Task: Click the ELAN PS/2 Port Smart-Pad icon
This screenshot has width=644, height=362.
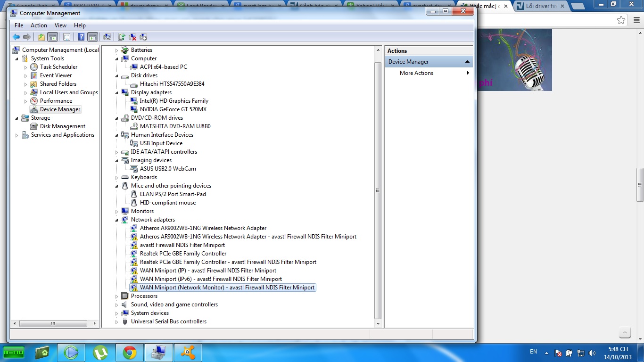Action: [x=134, y=194]
